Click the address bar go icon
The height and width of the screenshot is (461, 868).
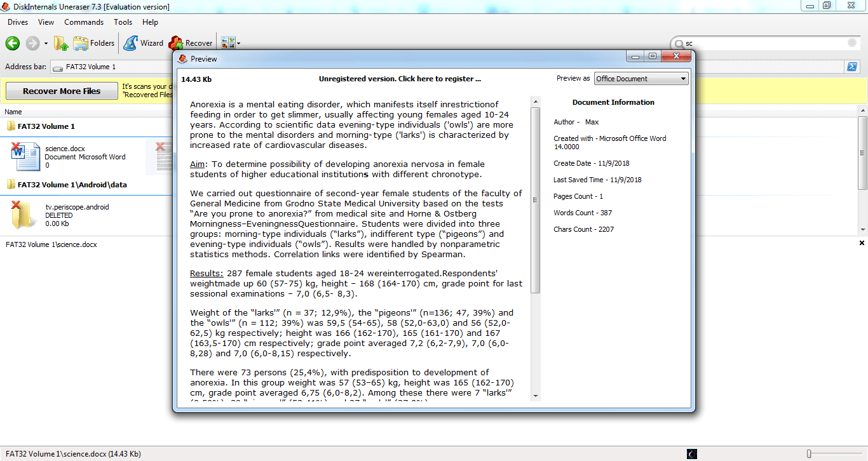click(852, 67)
